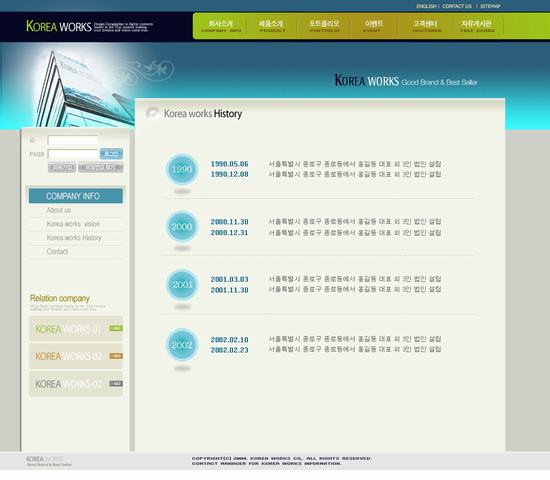Click the blue login button beside PASS
Screen dimensions: 550x480
[111, 154]
